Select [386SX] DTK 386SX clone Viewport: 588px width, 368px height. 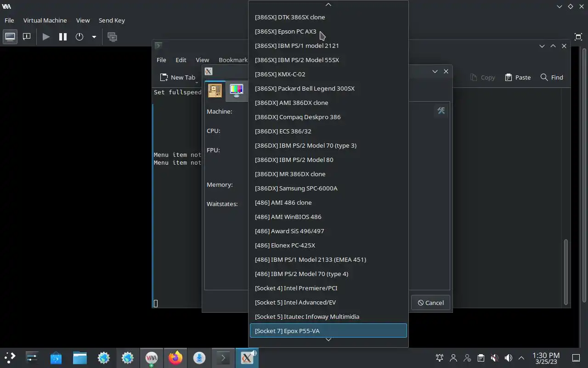pyautogui.click(x=328, y=17)
